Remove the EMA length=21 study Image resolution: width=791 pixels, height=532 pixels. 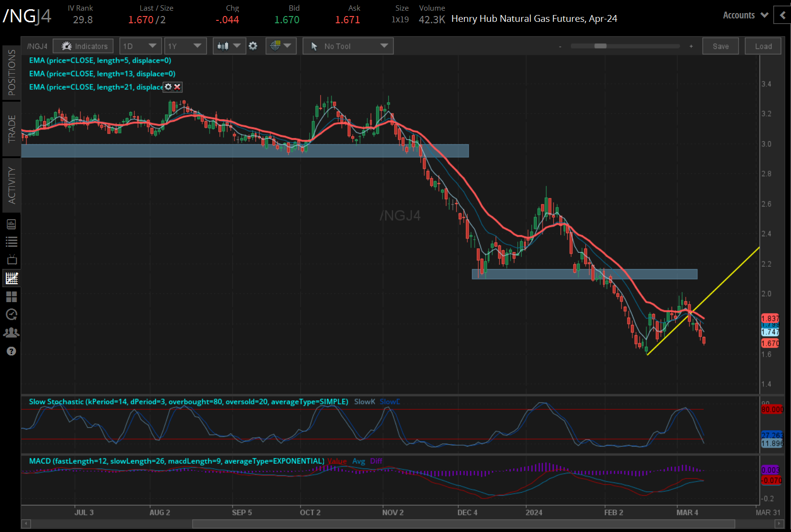[178, 87]
